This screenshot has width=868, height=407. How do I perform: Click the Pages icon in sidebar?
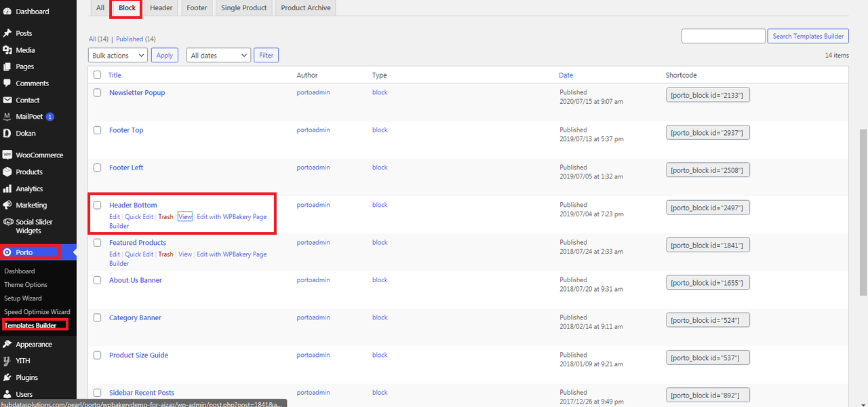pos(7,66)
